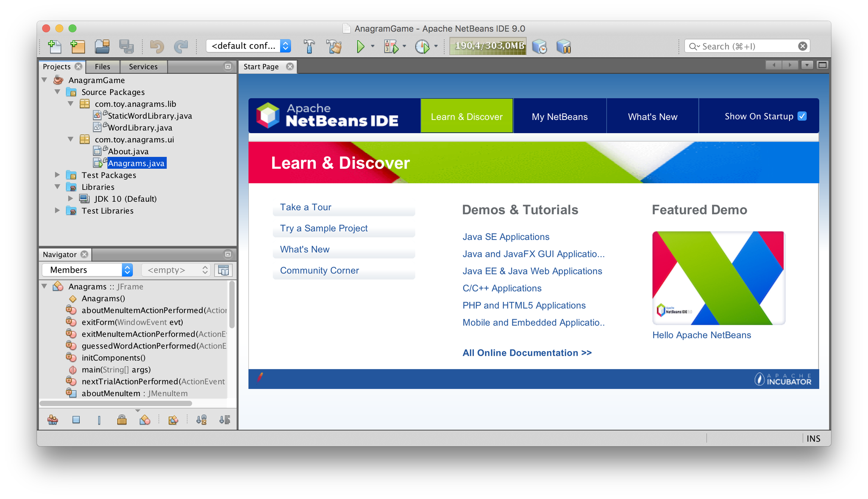Undo the last action

click(157, 47)
